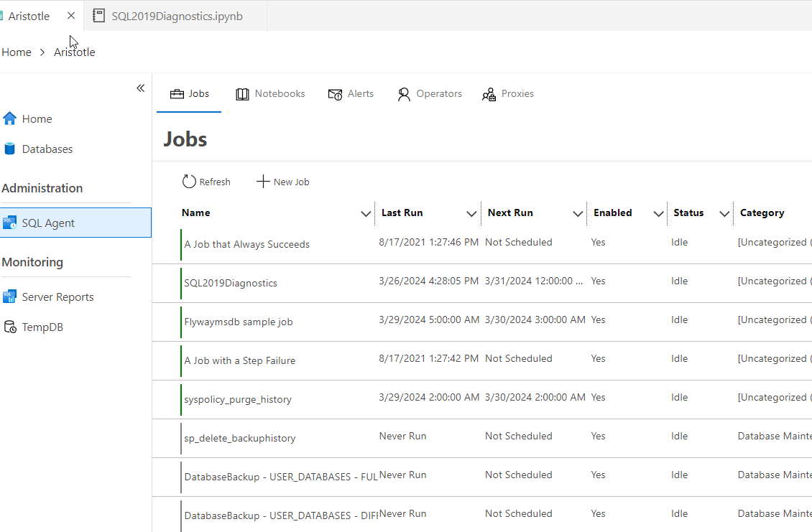Select the syspolicy_purge_history job row

pyautogui.click(x=238, y=399)
